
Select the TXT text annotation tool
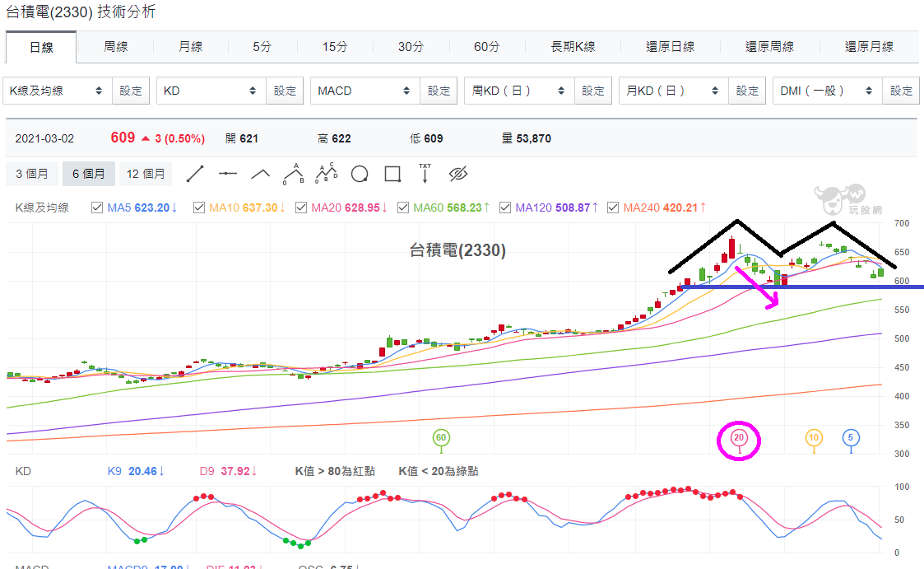point(425,174)
